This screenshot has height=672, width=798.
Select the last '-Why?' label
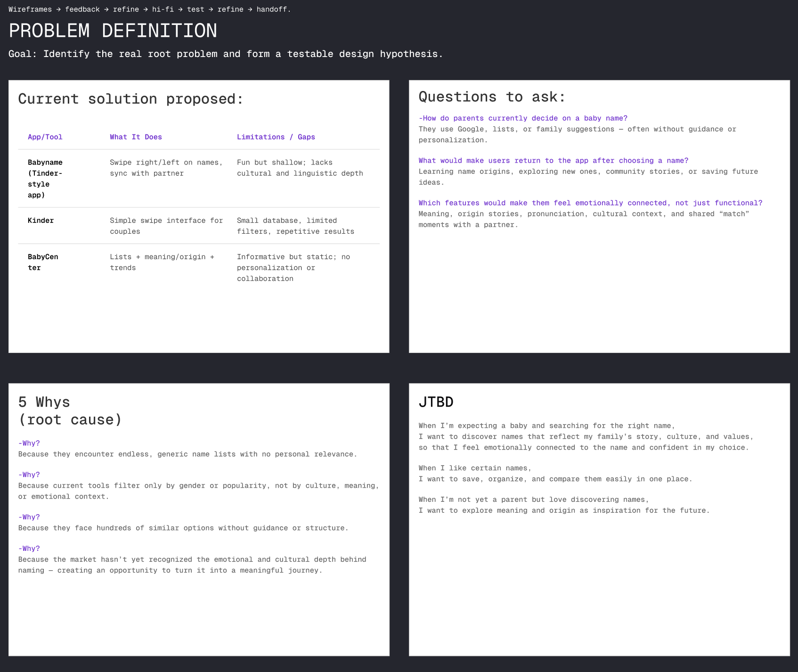click(29, 549)
